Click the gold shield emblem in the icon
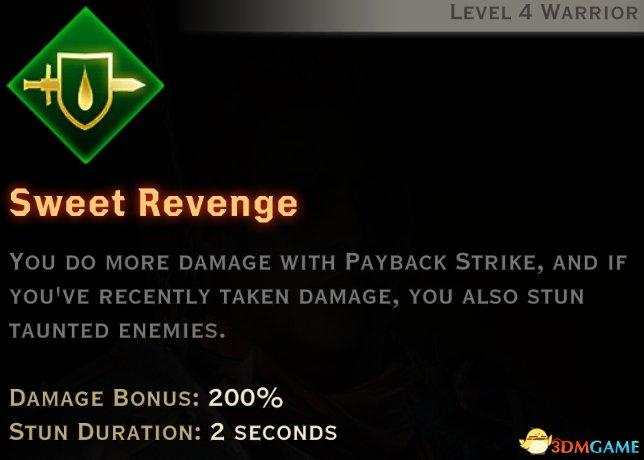Image resolution: width=644 pixels, height=460 pixels. pyautogui.click(x=85, y=90)
